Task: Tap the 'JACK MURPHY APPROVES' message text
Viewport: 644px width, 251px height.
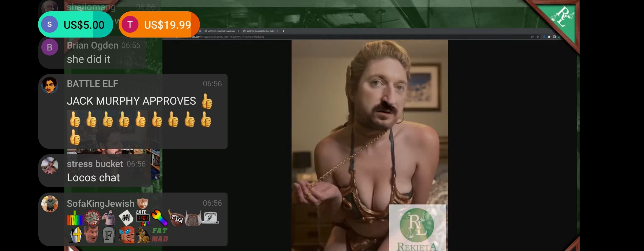Action: coord(131,101)
